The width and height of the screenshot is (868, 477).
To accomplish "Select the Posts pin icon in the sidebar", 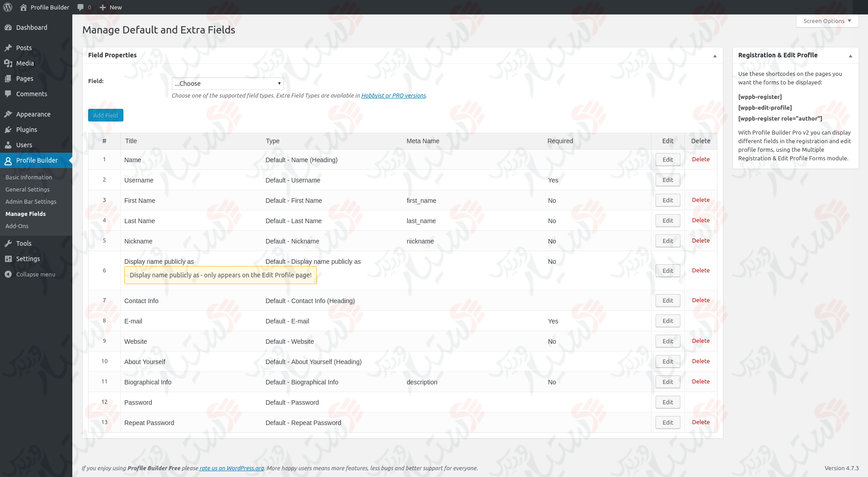I will [9, 47].
